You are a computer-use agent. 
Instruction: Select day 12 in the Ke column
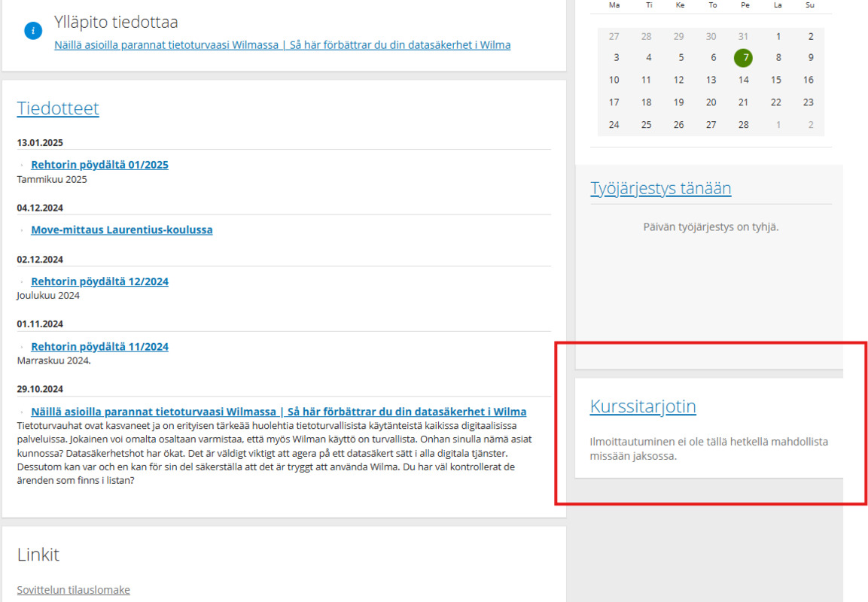[x=679, y=80]
